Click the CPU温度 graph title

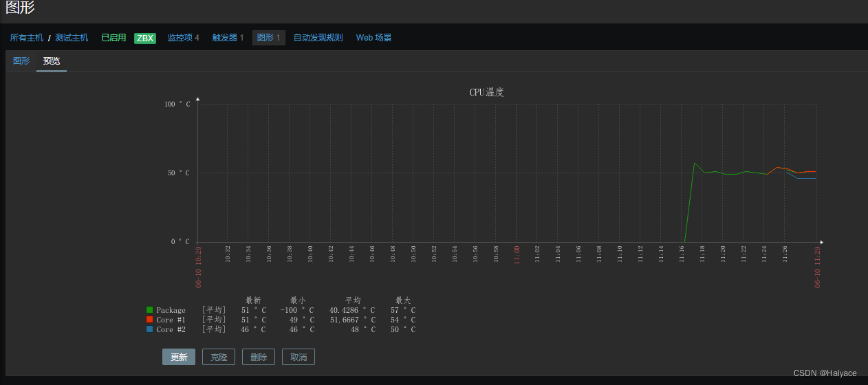486,92
